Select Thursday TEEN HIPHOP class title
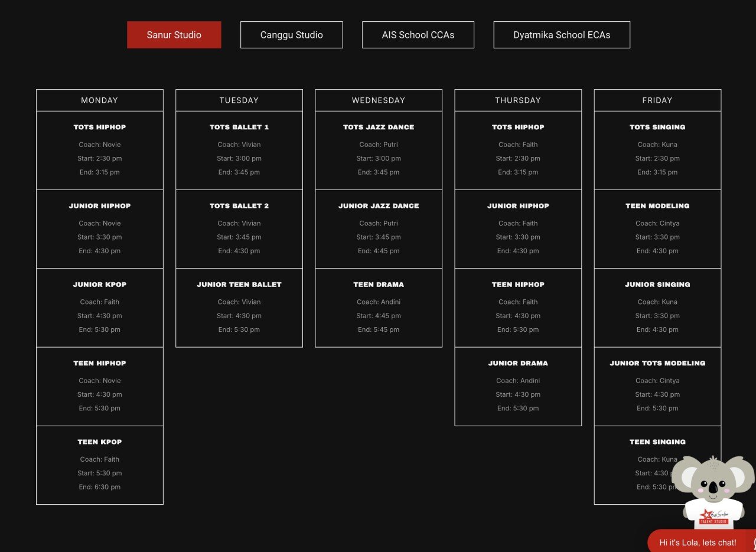Viewport: 756px width, 552px height. click(518, 285)
